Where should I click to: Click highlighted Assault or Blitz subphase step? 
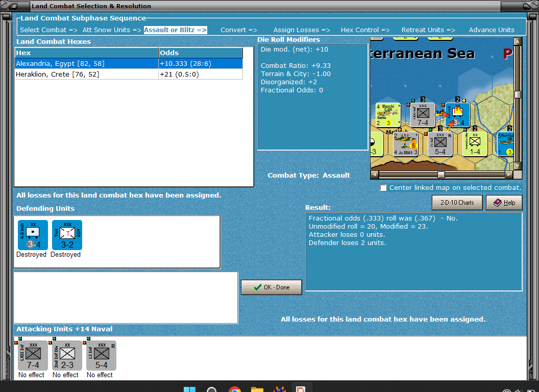pyautogui.click(x=175, y=30)
